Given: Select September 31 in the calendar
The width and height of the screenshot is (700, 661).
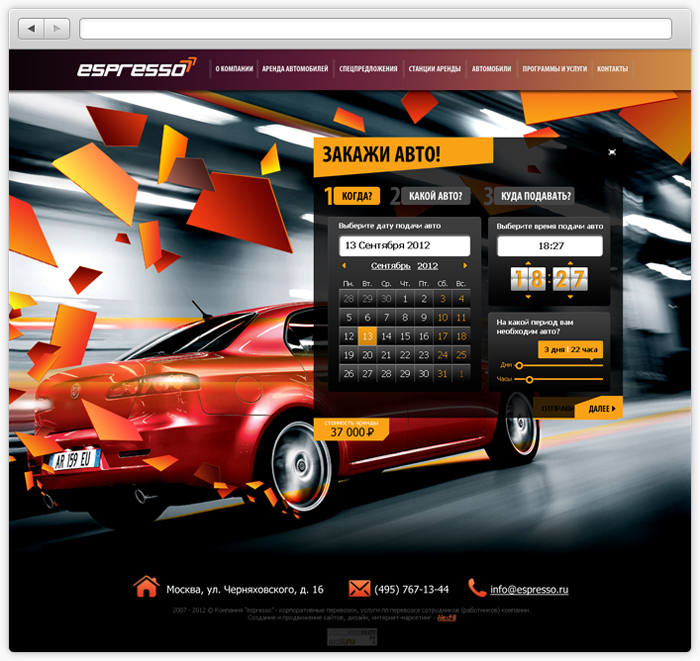Looking at the screenshot, I should coord(442,374).
